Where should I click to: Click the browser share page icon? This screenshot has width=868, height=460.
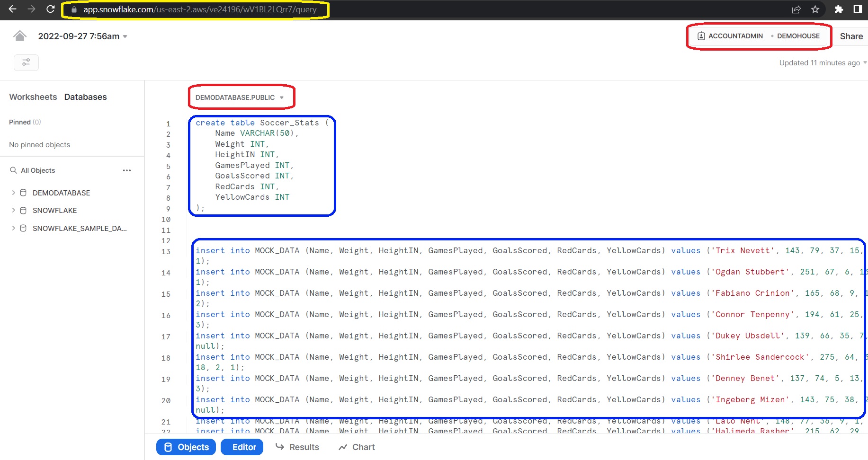pyautogui.click(x=796, y=9)
